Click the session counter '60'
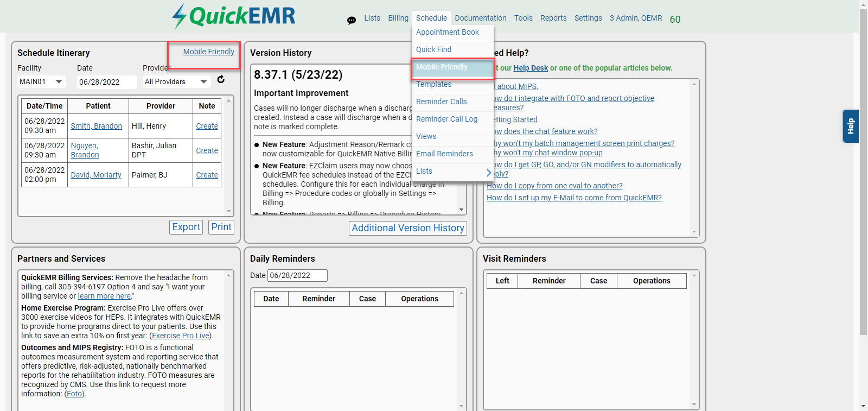 coord(675,20)
